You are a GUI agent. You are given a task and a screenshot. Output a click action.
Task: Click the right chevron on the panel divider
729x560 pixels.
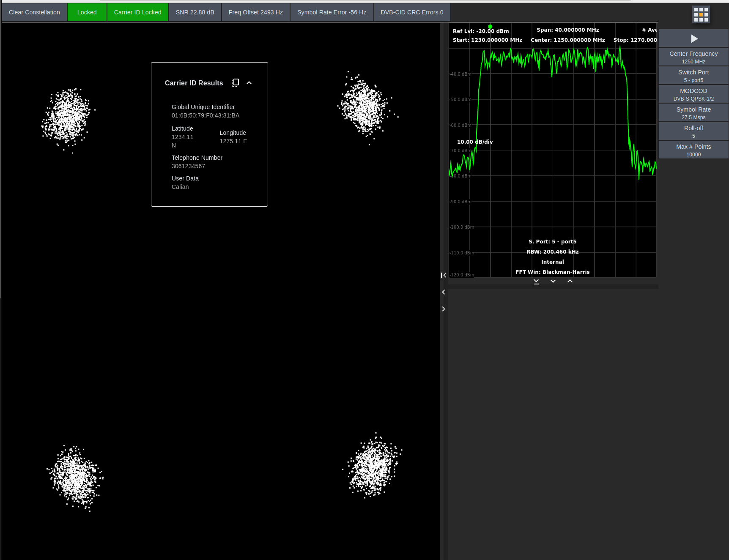(444, 309)
